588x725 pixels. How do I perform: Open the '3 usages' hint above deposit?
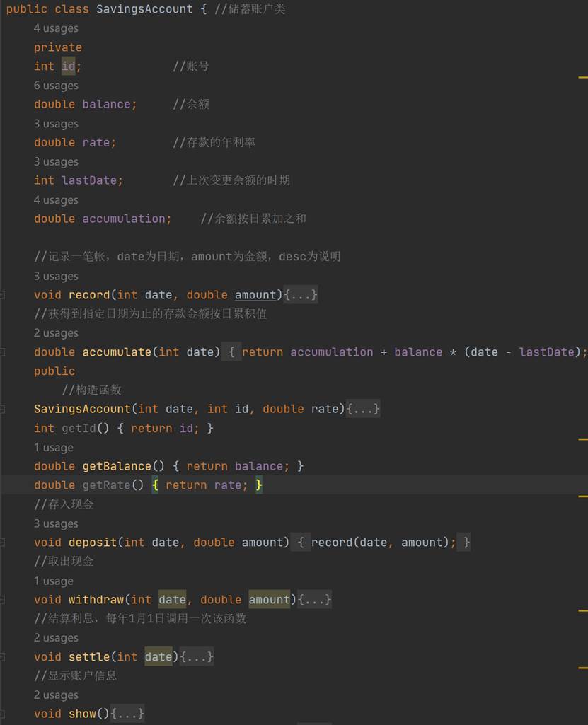56,524
